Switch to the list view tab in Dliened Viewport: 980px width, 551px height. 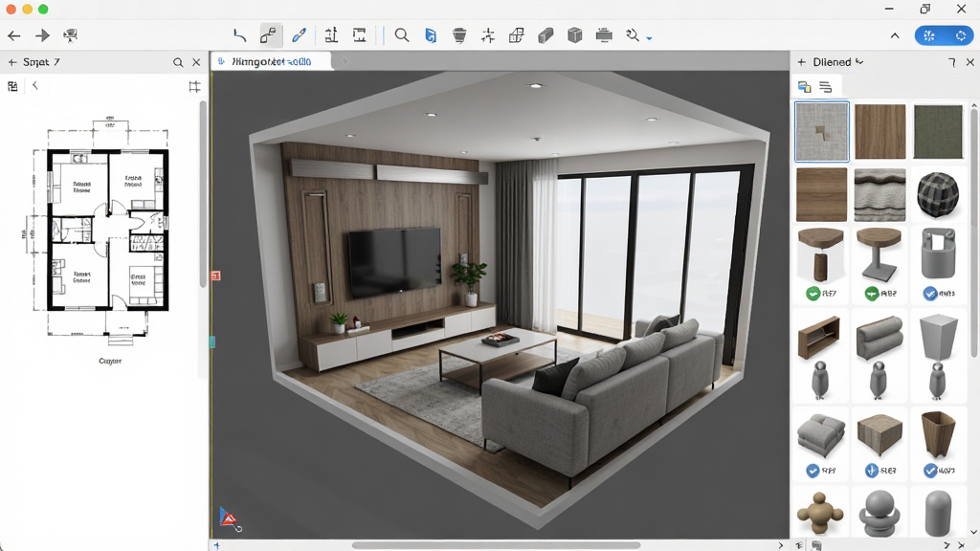pos(826,87)
